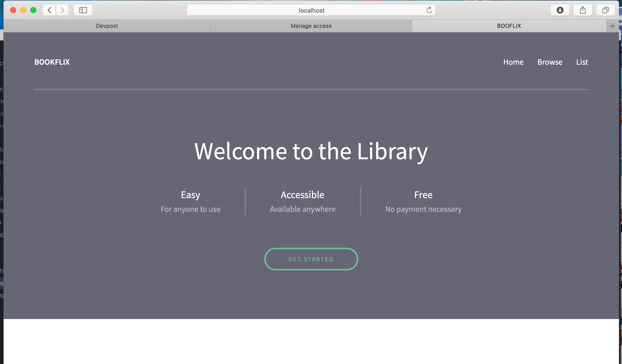
Task: Open a new tab with plus icon
Action: pos(612,26)
